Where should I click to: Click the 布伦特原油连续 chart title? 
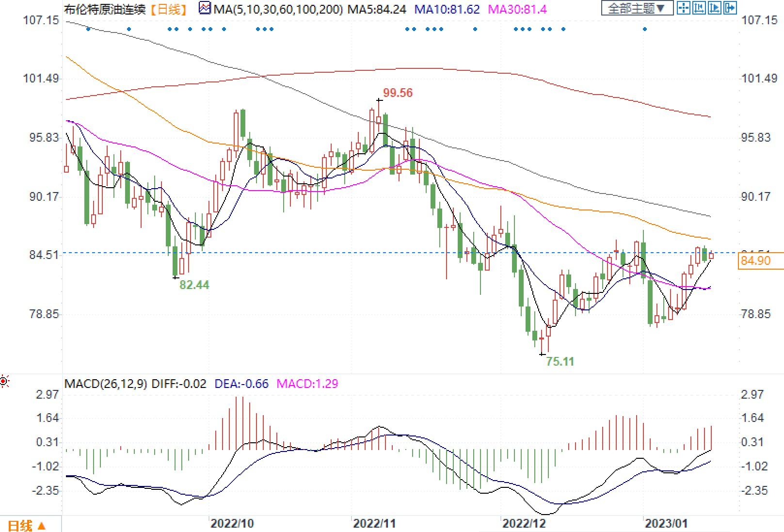click(x=105, y=9)
